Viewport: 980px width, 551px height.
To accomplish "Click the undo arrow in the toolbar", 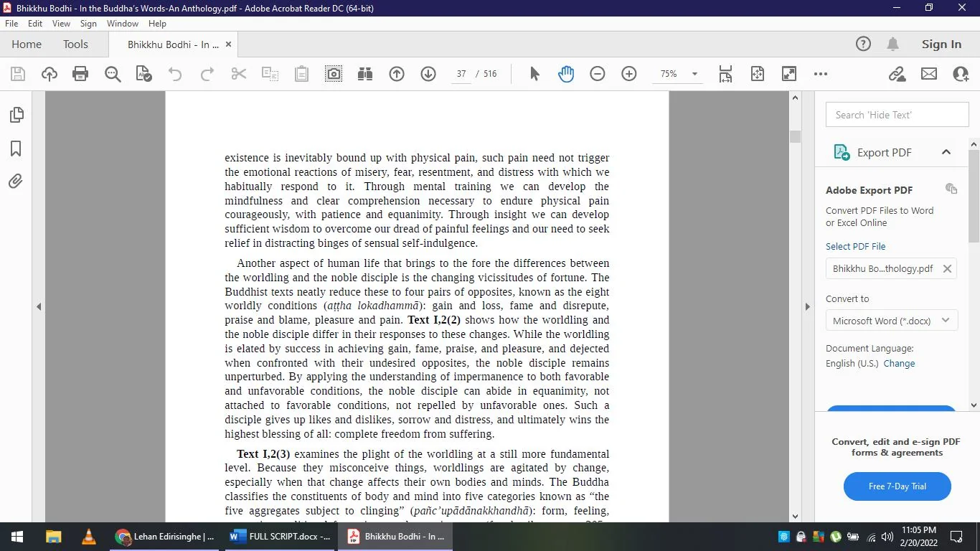I will [175, 74].
